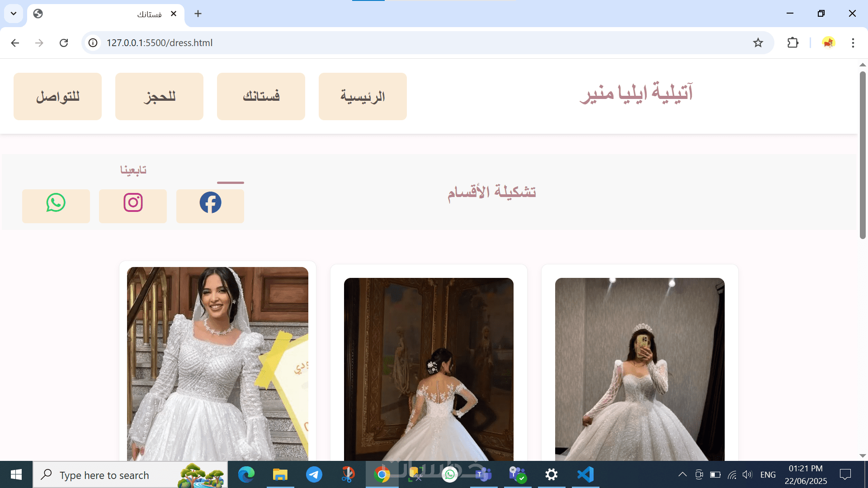The width and height of the screenshot is (868, 488).
Task: Open Visual Studio Code from the taskbar
Action: [x=585, y=475]
